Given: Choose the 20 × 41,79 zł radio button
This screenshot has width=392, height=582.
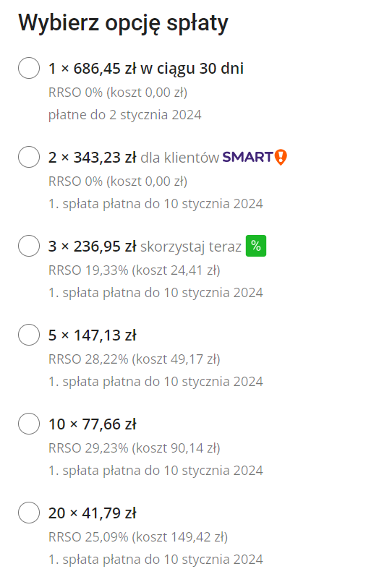Looking at the screenshot, I should (29, 513).
